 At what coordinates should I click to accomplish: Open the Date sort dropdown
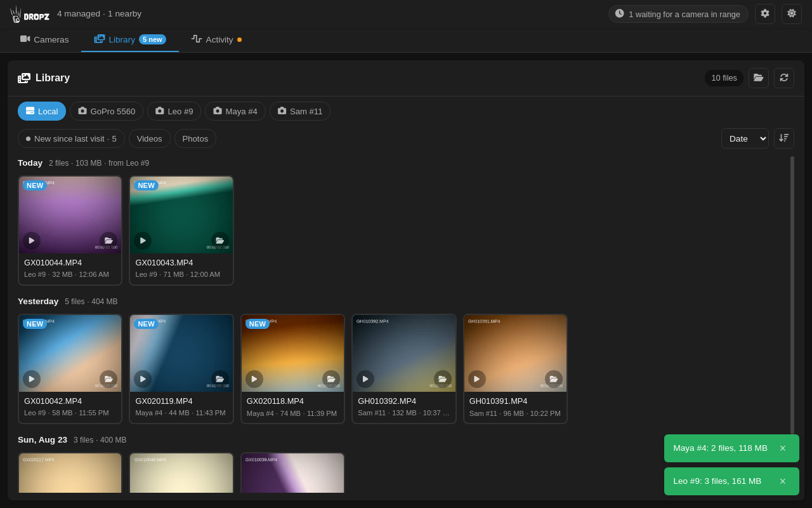click(745, 138)
